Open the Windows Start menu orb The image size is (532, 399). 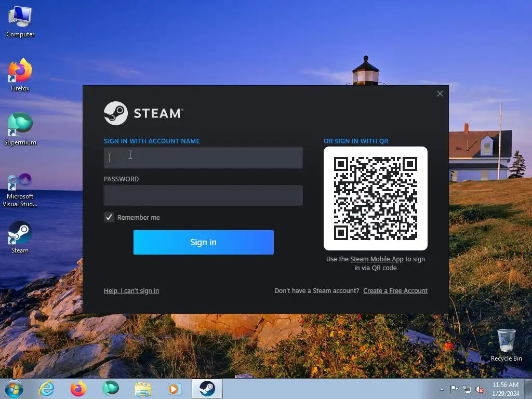14,389
